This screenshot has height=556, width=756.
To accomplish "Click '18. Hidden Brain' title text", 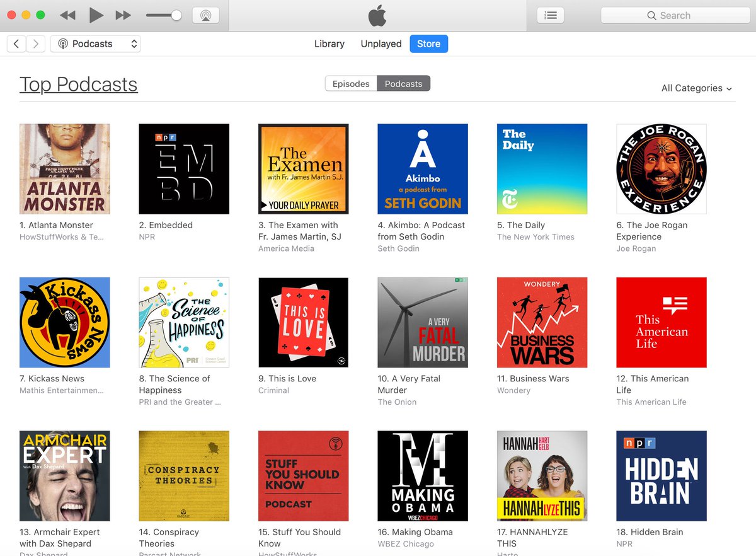I will (x=650, y=532).
